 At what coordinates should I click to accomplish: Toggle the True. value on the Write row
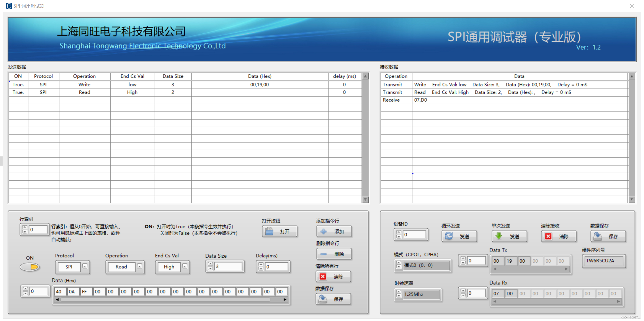[18, 84]
